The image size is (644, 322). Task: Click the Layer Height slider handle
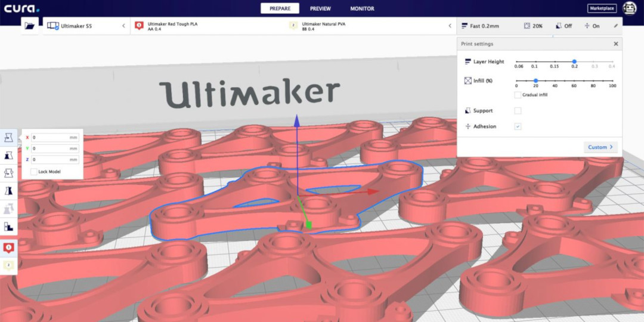point(574,61)
